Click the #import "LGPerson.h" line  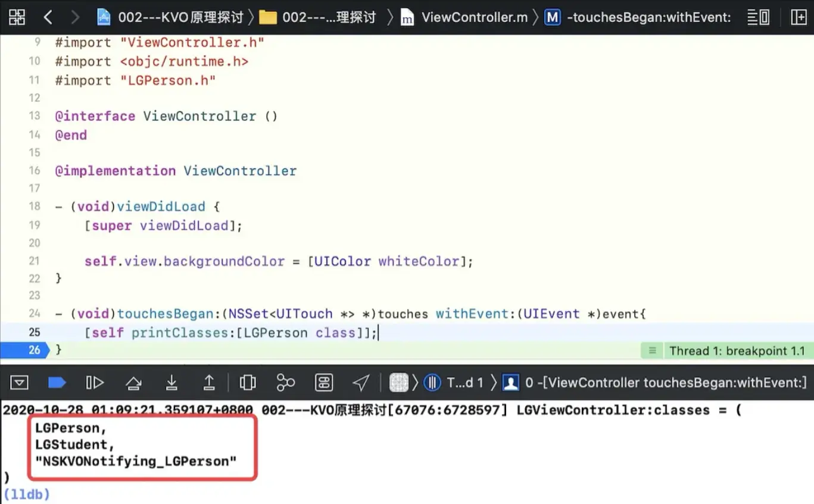135,80
